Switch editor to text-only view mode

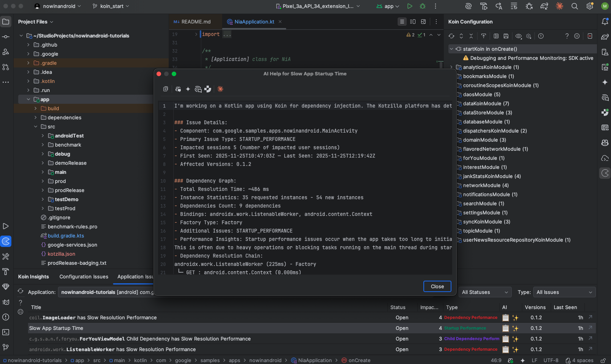click(402, 22)
